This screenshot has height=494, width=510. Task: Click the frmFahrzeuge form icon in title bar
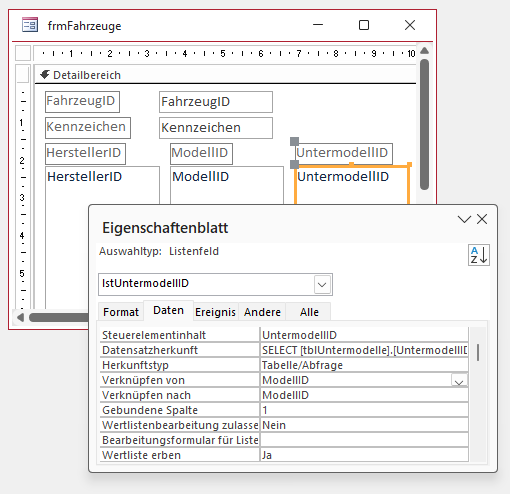30,25
